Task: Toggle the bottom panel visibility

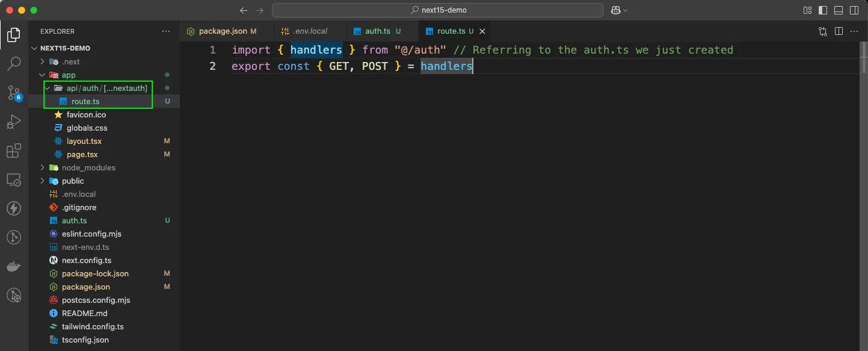Action: click(x=839, y=10)
